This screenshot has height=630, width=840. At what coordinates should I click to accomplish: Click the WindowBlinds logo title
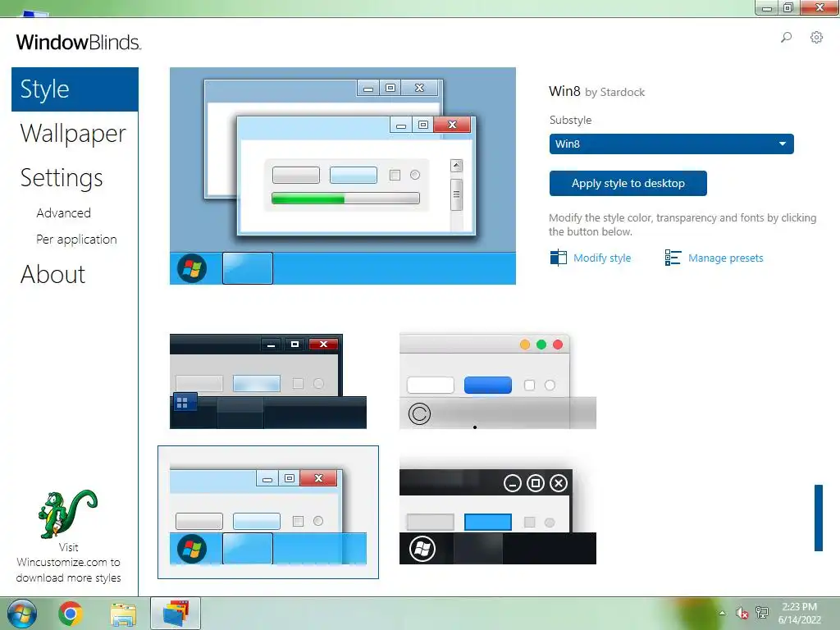(78, 43)
